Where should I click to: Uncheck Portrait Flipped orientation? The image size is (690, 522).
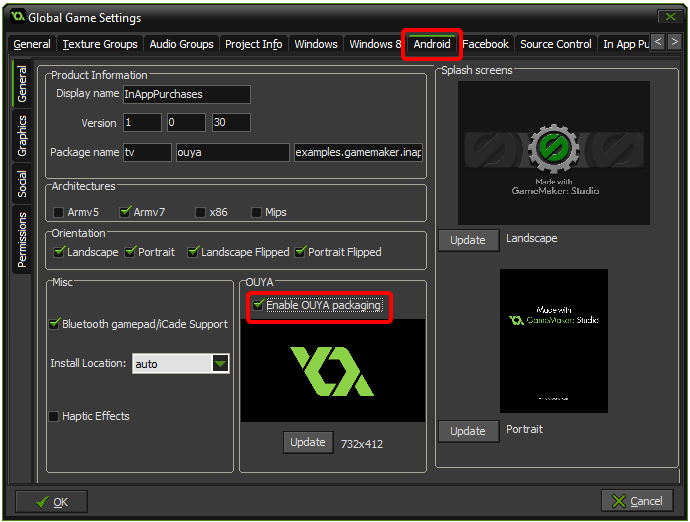click(x=300, y=252)
